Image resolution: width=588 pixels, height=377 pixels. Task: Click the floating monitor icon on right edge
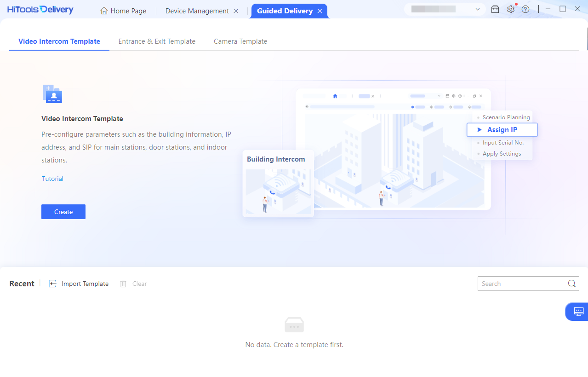pos(578,312)
